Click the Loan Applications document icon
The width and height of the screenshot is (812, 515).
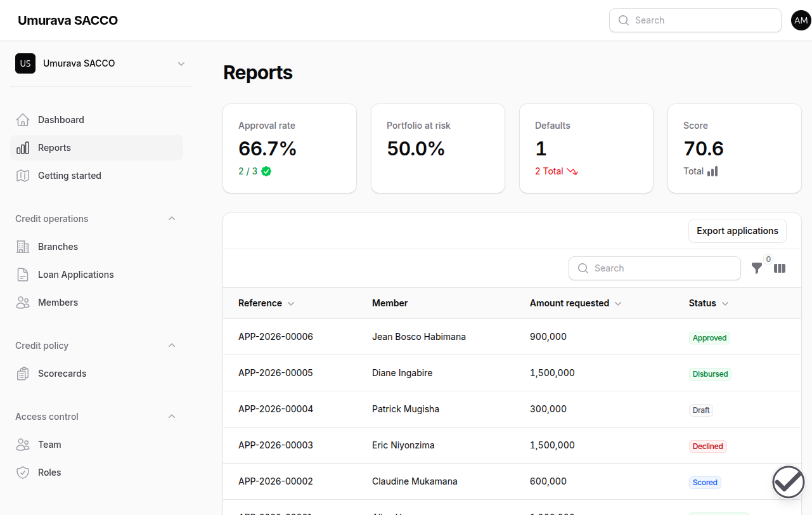click(23, 275)
